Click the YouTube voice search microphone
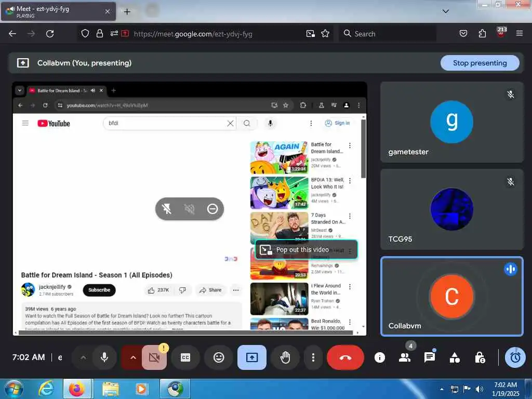The image size is (532, 399). 270,123
